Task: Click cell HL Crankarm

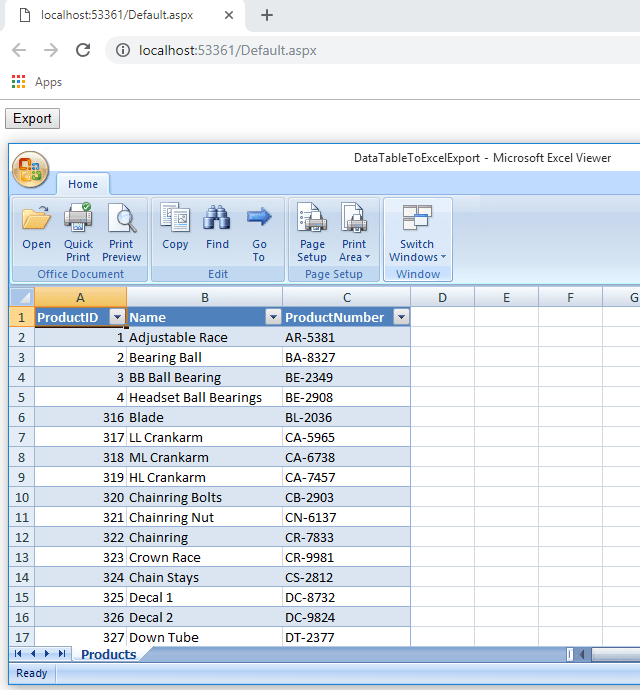Action: [205, 477]
